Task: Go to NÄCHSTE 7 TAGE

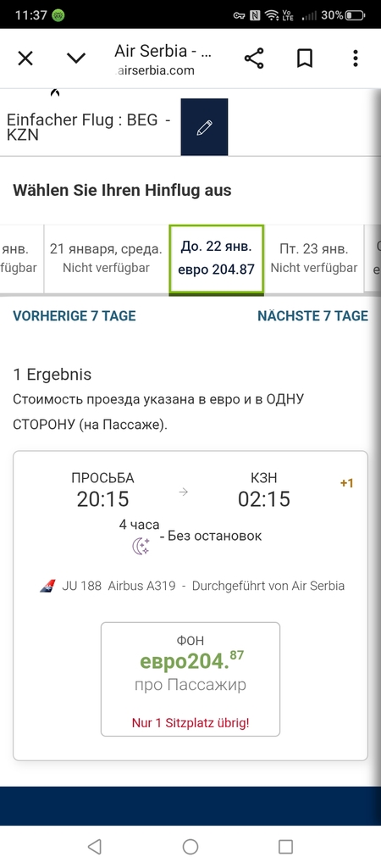Action: tap(313, 316)
